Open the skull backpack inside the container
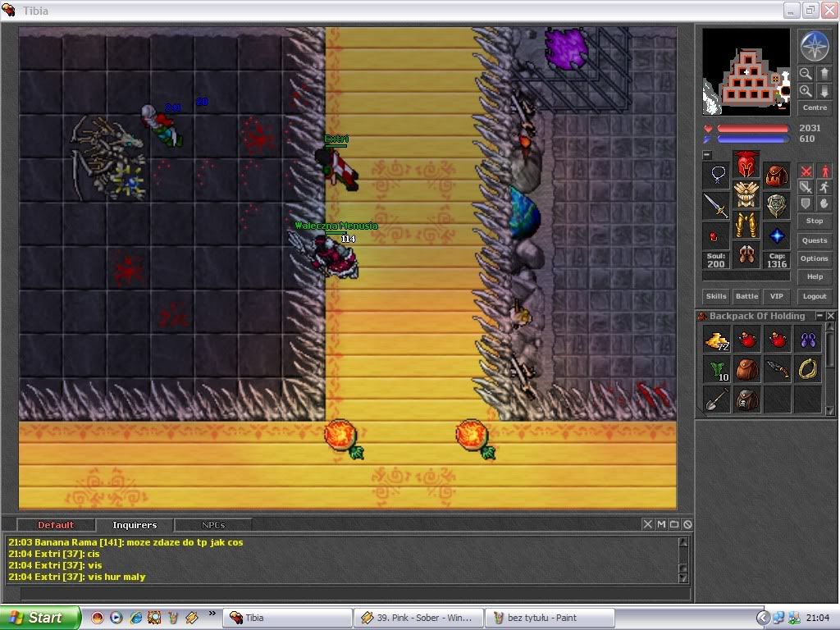The height and width of the screenshot is (630, 840). tap(746, 399)
